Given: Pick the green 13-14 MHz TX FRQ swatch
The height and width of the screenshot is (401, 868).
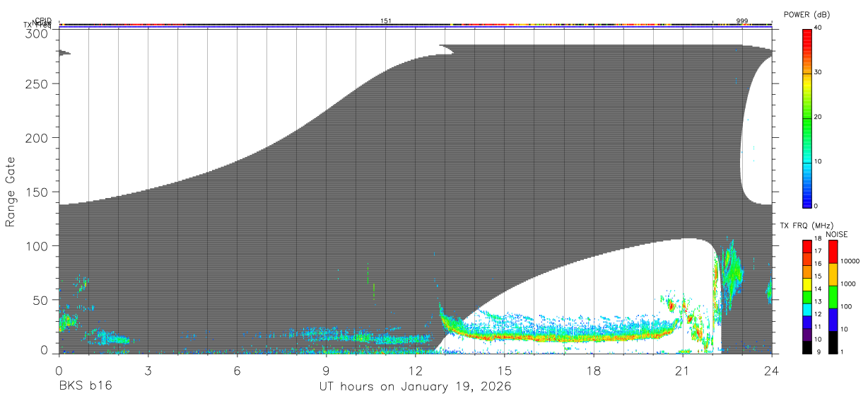Looking at the screenshot, I should pos(807,297).
